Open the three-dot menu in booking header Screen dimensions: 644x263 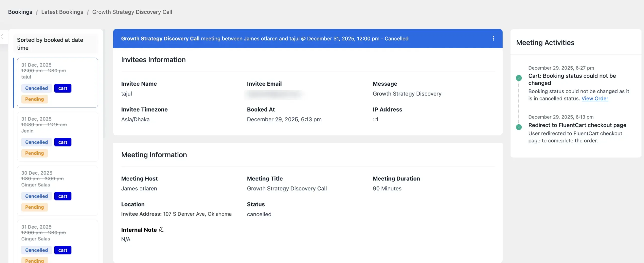(493, 38)
